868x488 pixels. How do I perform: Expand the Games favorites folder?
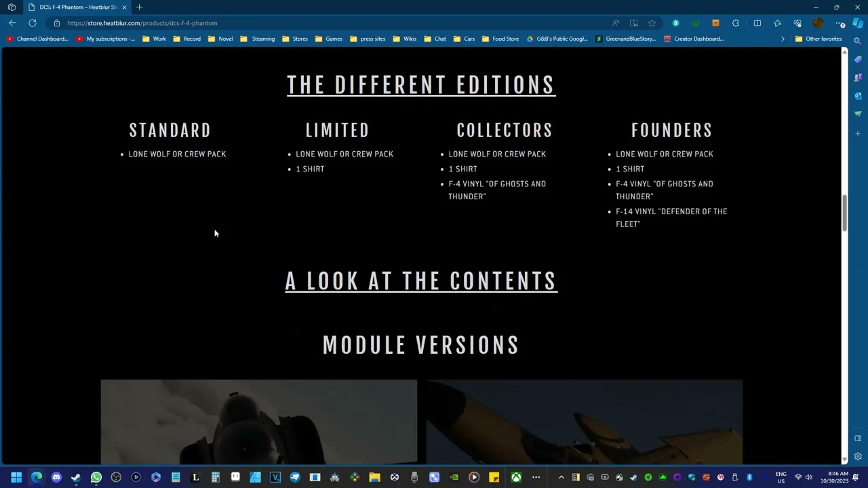328,39
